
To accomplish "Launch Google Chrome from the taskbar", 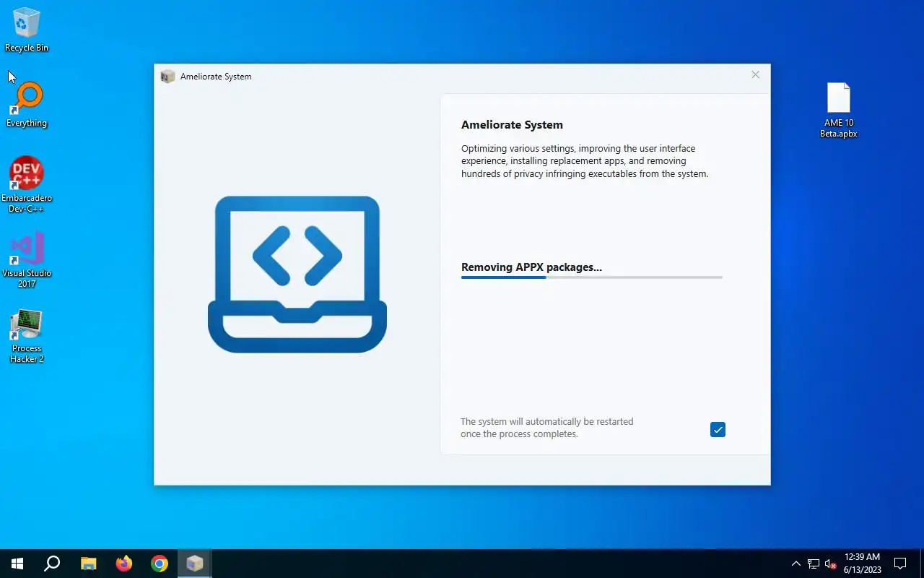I will pos(160,564).
